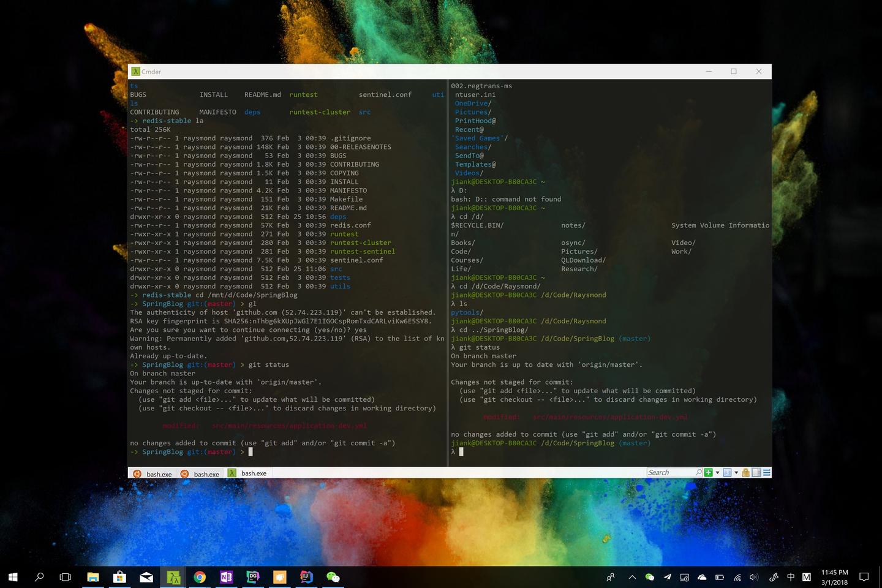
Task: Launch File Explorer from the taskbar
Action: (93, 577)
